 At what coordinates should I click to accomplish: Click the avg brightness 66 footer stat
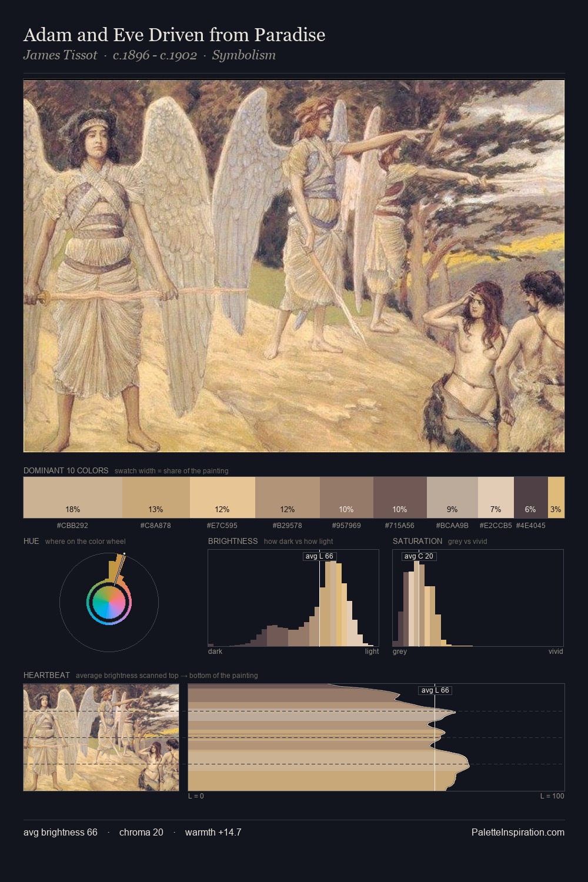[x=61, y=832]
